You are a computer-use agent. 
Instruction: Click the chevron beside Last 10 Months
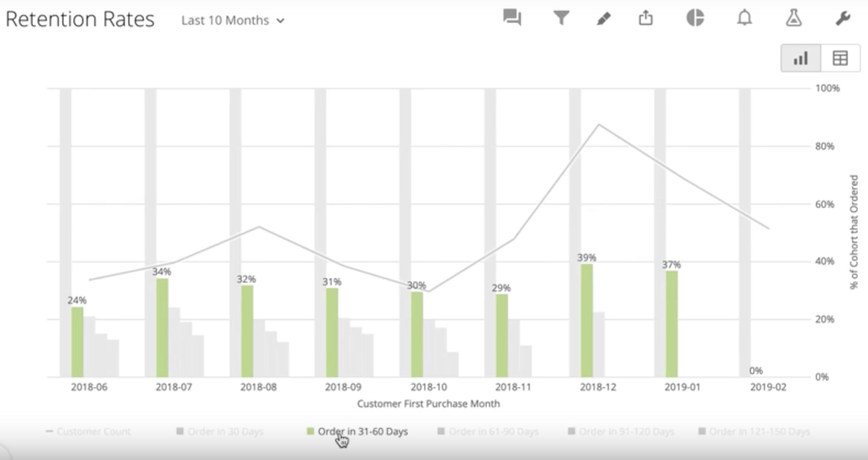pos(280,21)
